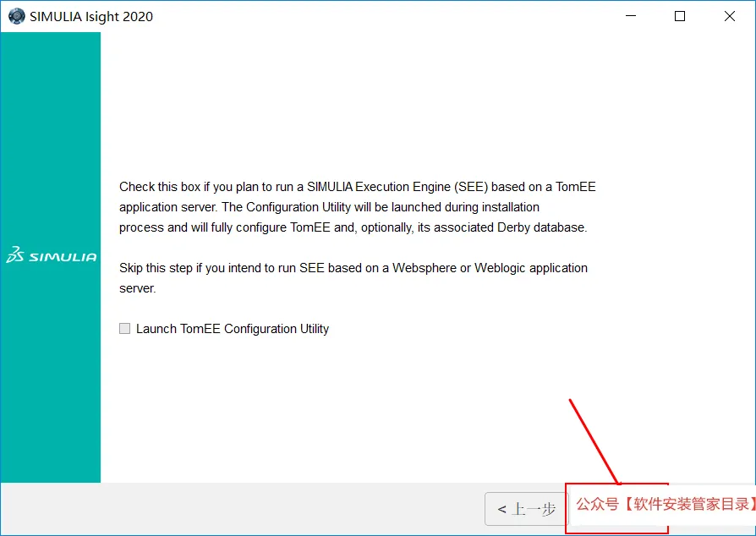Image resolution: width=756 pixels, height=536 pixels.
Task: Click the SIMULIA Isight title bar icon
Action: tap(16, 16)
